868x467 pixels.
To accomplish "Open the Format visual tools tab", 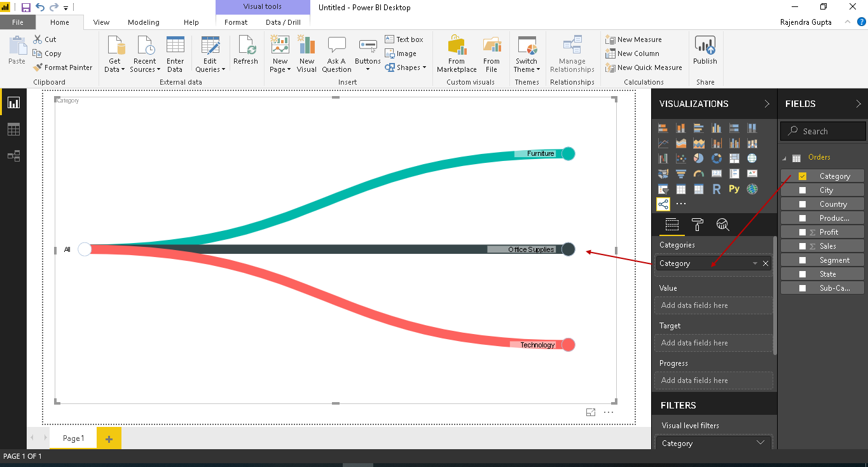I will tap(236, 22).
